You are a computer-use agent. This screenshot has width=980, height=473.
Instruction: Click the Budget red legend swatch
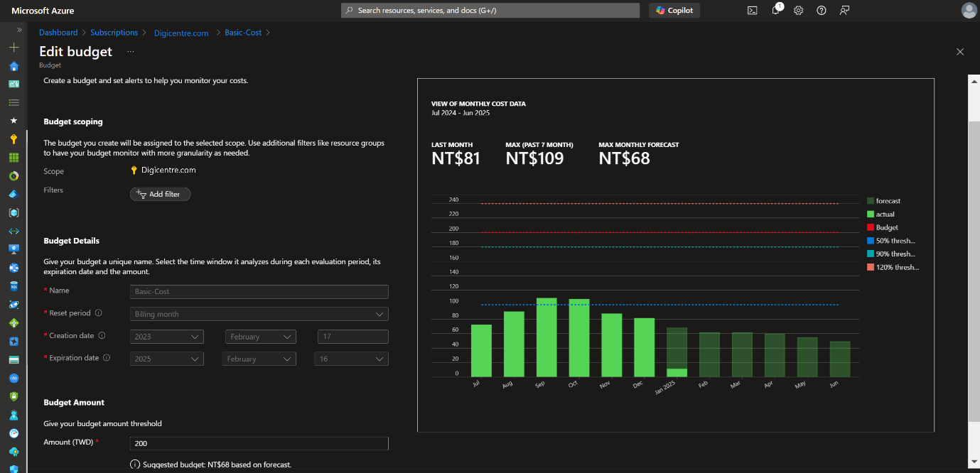pos(871,228)
